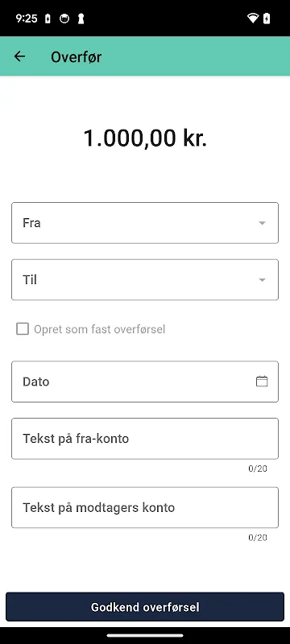The image size is (290, 644).
Task: Focus the Dato date field
Action: (x=145, y=382)
